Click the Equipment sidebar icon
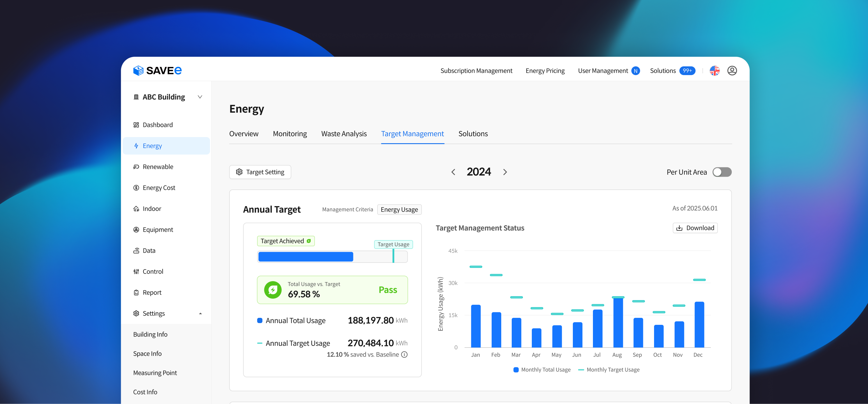 [136, 229]
